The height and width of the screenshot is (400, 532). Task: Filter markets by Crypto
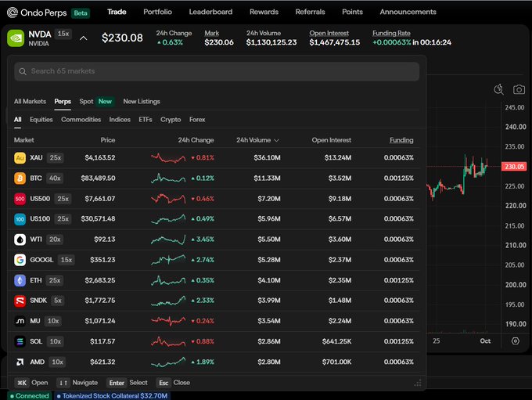(171, 120)
